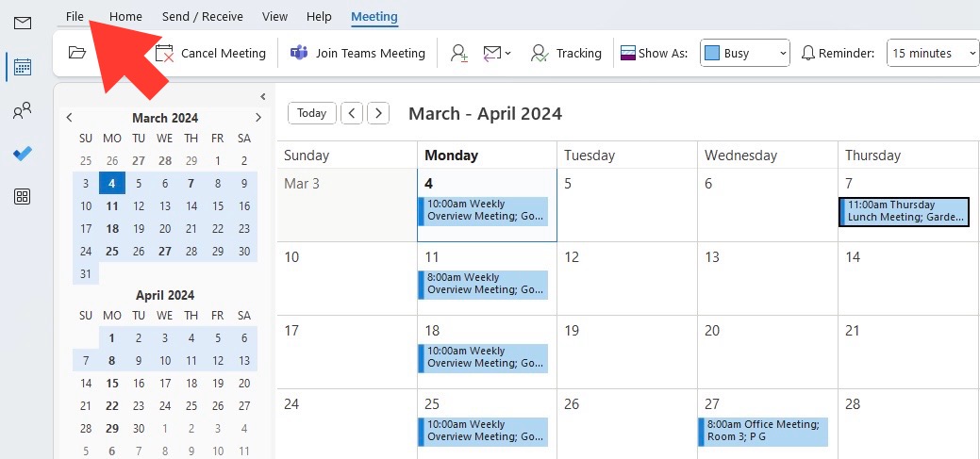This screenshot has width=980, height=459.
Task: Go to next month in mini calendar
Action: coord(258,118)
